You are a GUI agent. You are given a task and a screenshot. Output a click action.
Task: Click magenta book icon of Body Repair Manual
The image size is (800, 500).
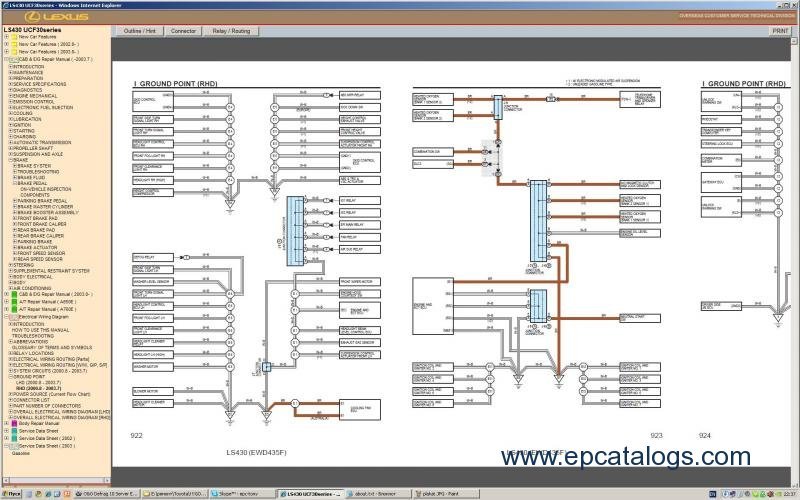click(x=14, y=423)
